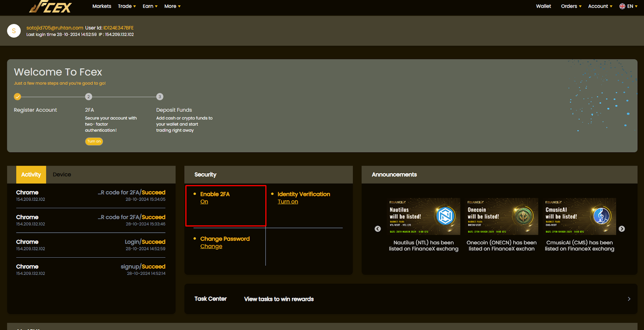Click the Last login time text
The width and height of the screenshot is (644, 330).
(x=62, y=35)
